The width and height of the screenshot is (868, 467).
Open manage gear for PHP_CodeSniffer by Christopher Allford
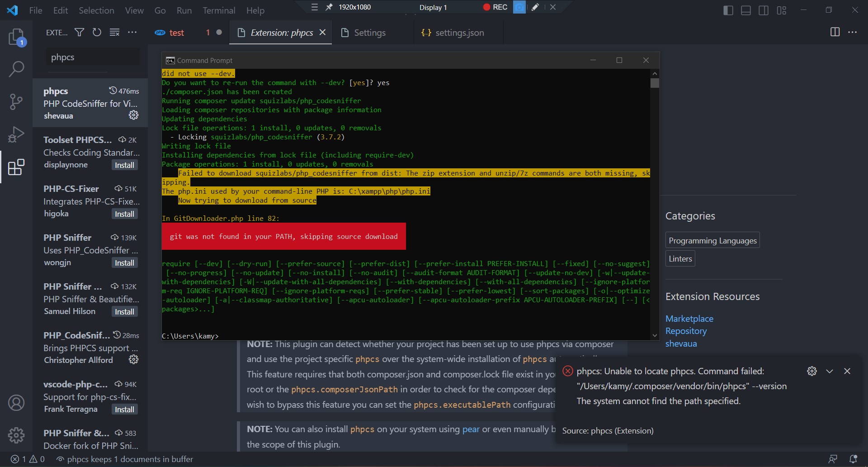pyautogui.click(x=133, y=359)
